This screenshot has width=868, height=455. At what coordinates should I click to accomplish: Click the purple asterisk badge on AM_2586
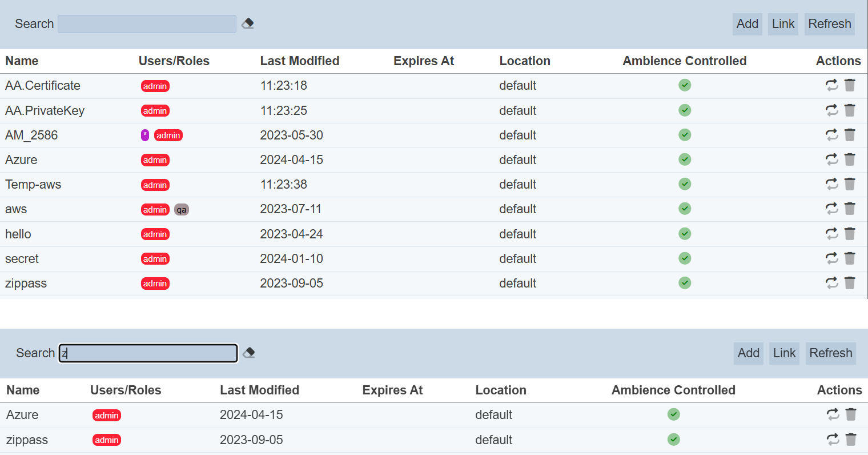click(x=145, y=135)
